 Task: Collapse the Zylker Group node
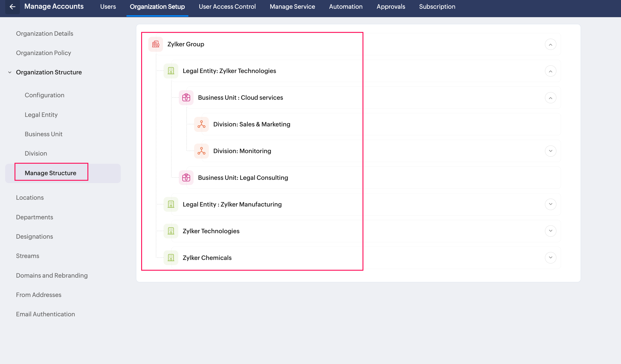550,44
